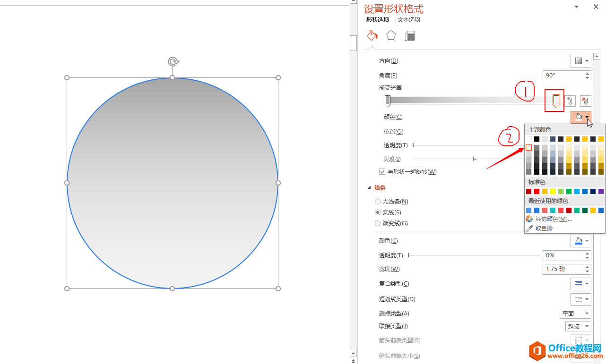Click the line 透明度 slider handle

(408, 255)
